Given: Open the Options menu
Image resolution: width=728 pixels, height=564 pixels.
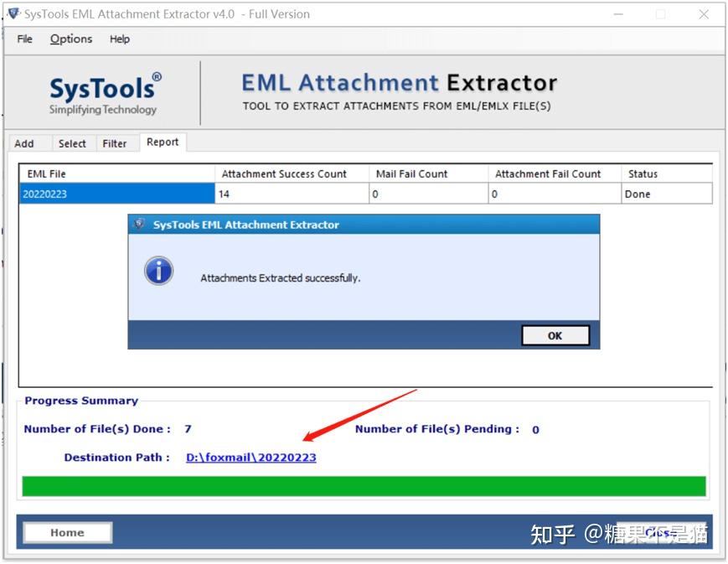Looking at the screenshot, I should coord(71,39).
